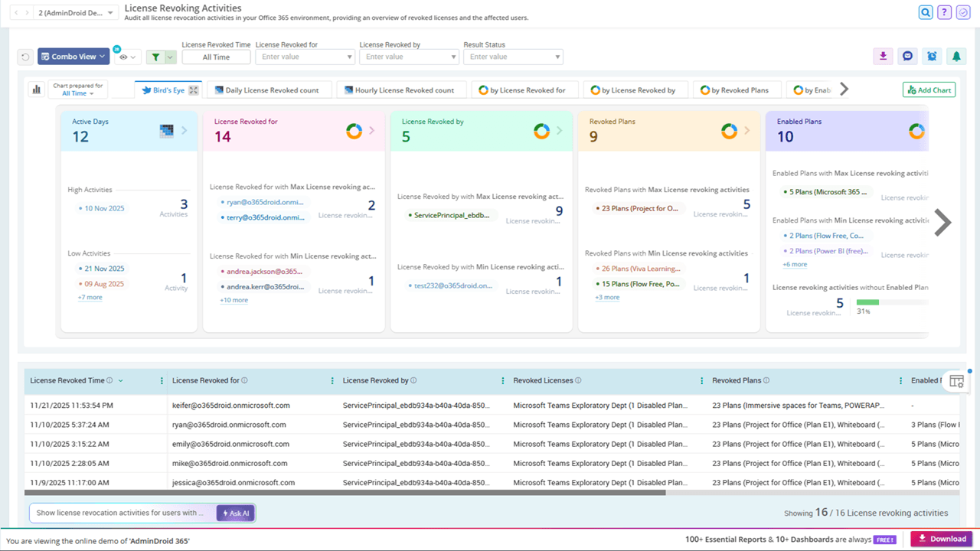The image size is (980, 551).
Task: Expand the Result Status dropdown
Action: click(x=513, y=57)
